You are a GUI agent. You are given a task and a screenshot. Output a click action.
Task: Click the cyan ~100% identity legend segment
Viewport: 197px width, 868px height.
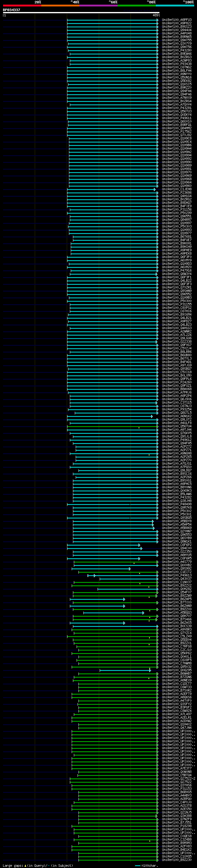[x=175, y=6]
